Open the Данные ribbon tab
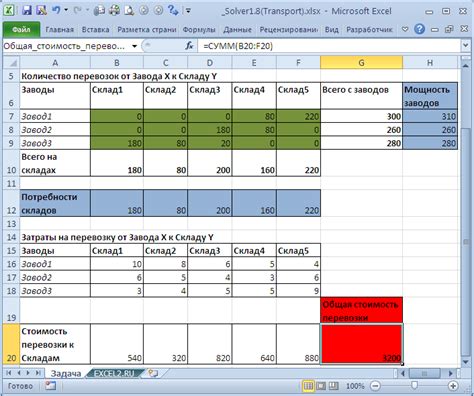 [x=237, y=30]
